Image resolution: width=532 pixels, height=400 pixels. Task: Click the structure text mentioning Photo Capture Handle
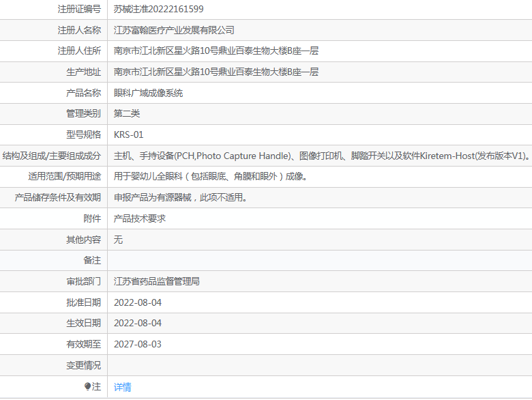coord(322,156)
